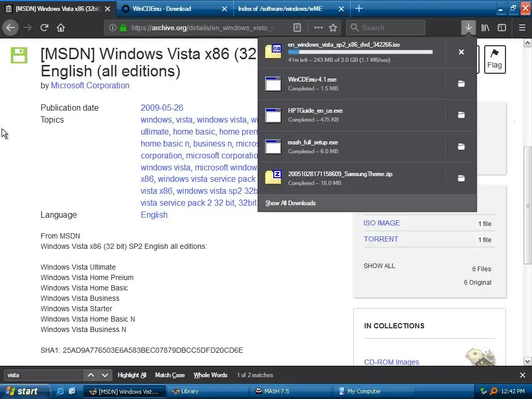Open new tab with plus button
Viewport: 532px width, 399px height.
pos(358,8)
